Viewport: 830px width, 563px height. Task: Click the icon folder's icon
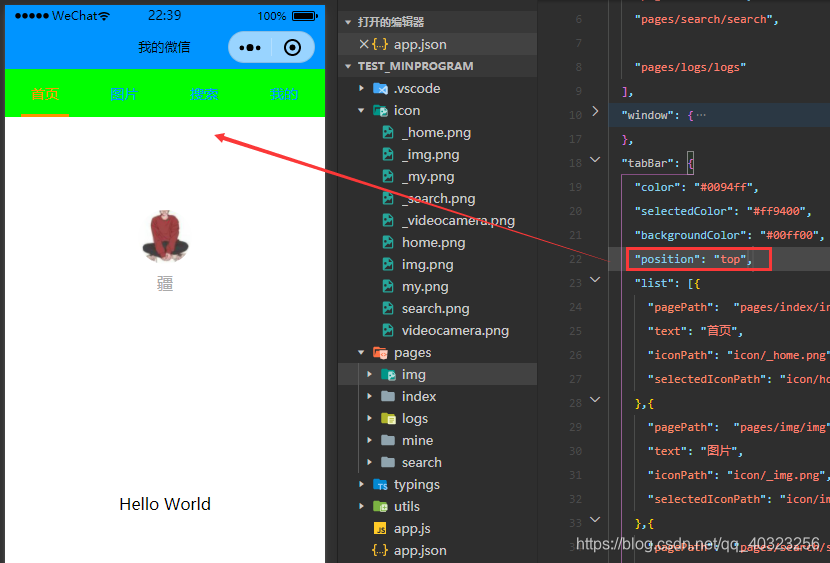click(380, 111)
